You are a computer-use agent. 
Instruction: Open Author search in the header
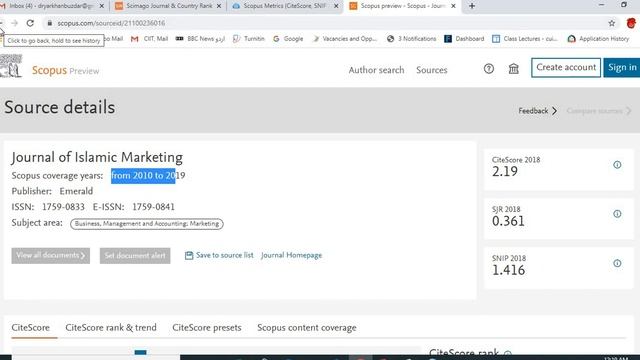pos(376,70)
